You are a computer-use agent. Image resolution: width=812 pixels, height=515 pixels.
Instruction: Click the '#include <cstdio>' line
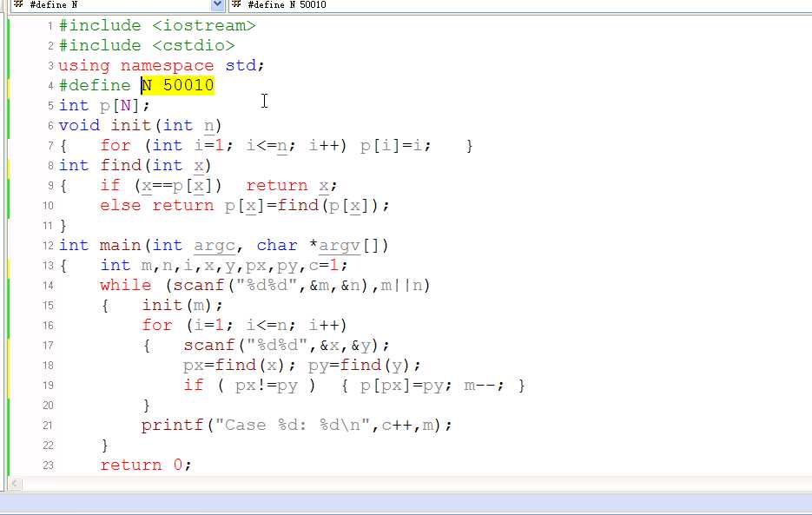(x=147, y=45)
